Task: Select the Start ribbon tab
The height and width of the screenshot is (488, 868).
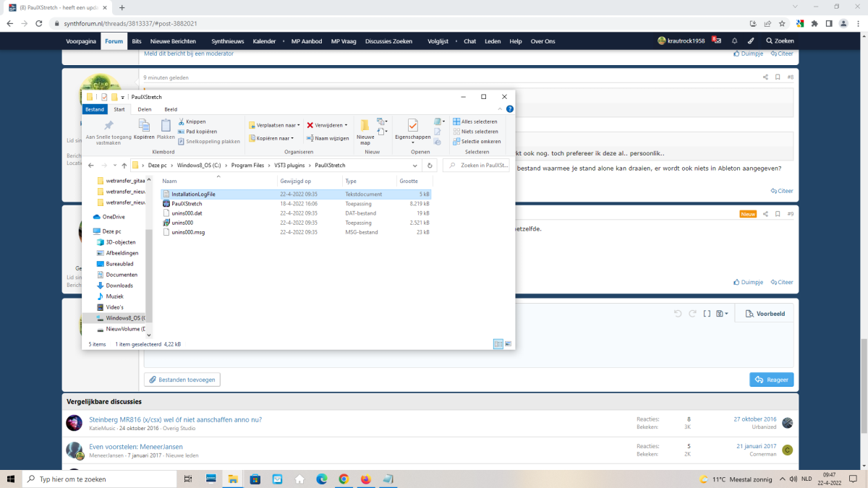Action: pos(119,109)
